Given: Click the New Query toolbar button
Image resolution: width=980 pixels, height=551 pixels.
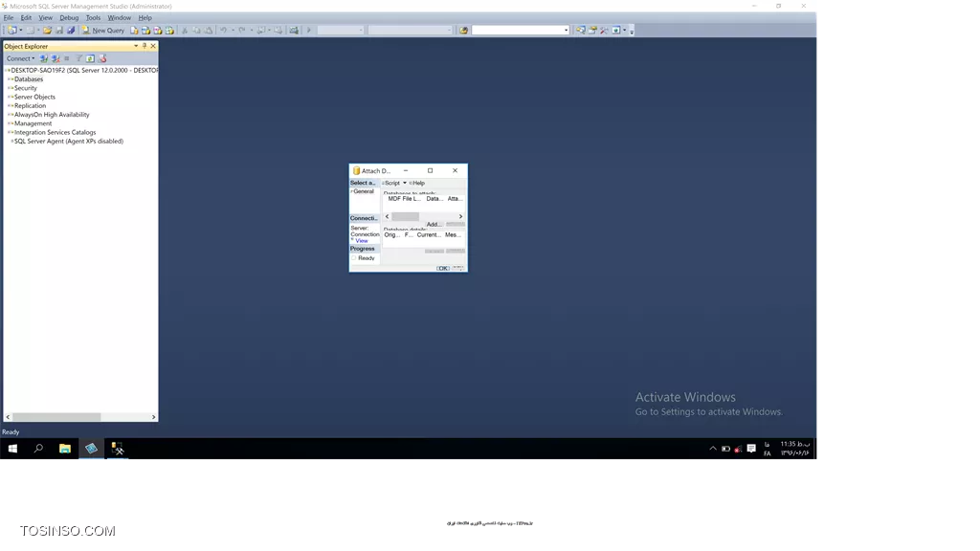Looking at the screenshot, I should point(103,30).
